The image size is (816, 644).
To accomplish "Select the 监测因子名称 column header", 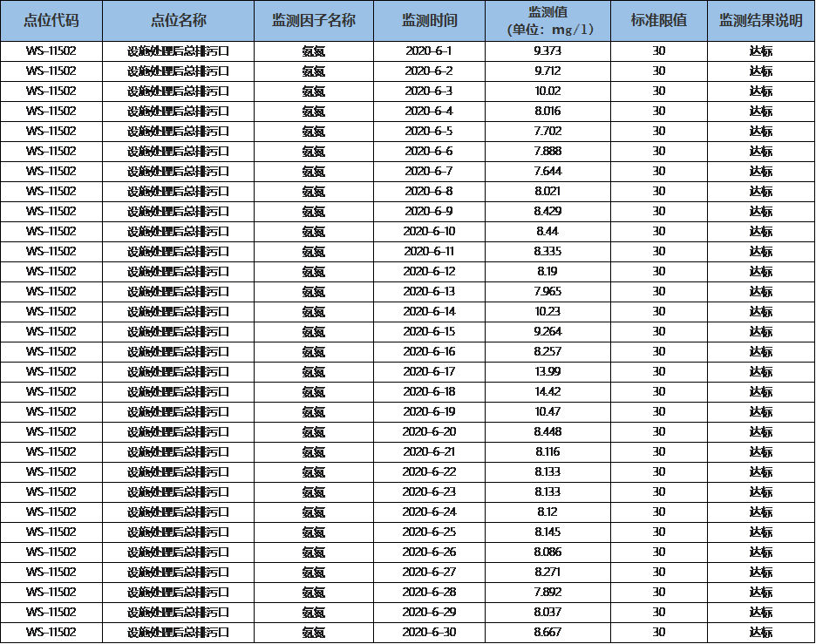I will (x=314, y=21).
